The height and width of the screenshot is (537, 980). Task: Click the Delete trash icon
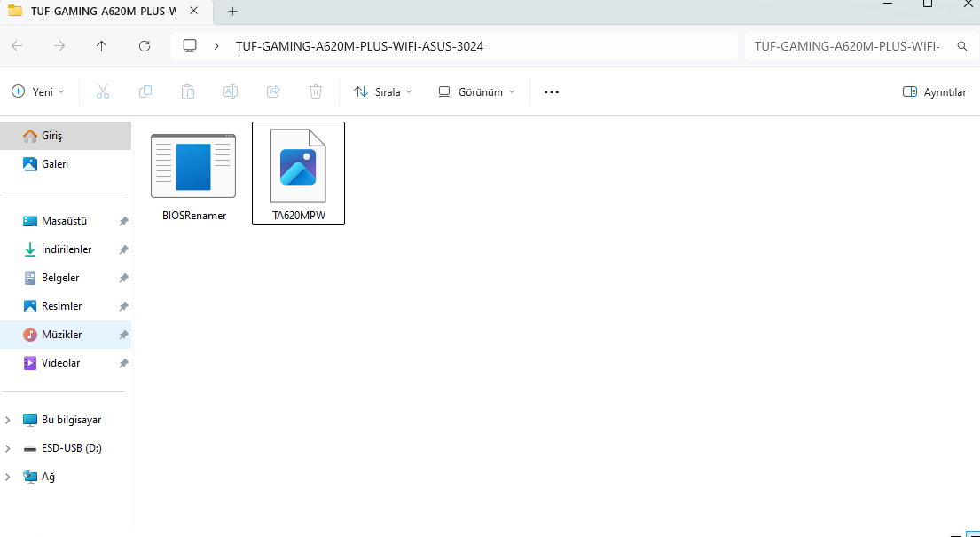(316, 92)
